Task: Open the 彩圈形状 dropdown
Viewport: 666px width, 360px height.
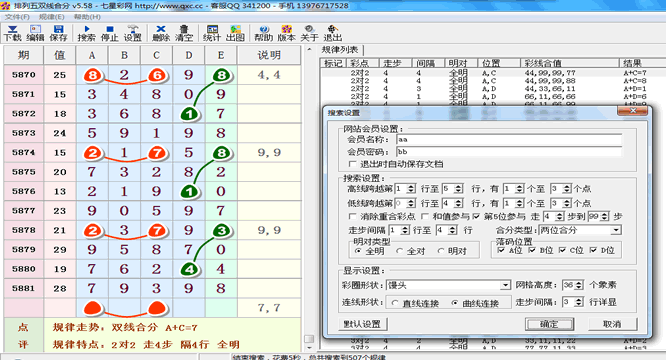Action: [505, 285]
